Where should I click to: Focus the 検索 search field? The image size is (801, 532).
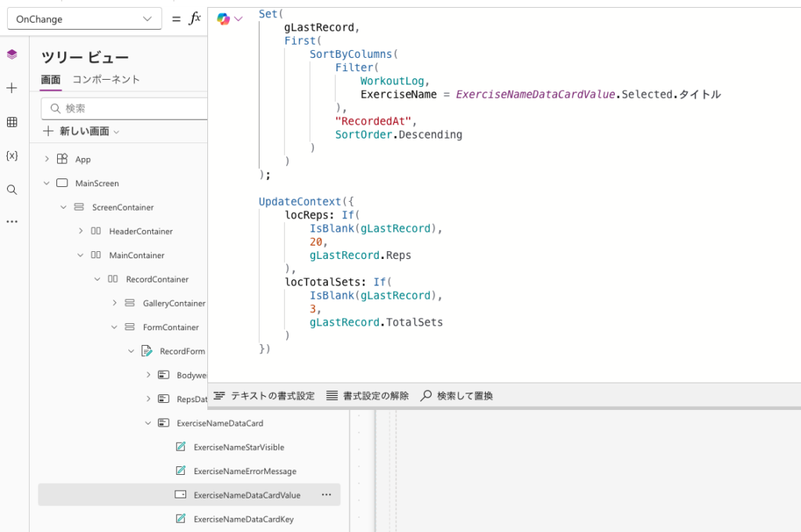tap(124, 108)
